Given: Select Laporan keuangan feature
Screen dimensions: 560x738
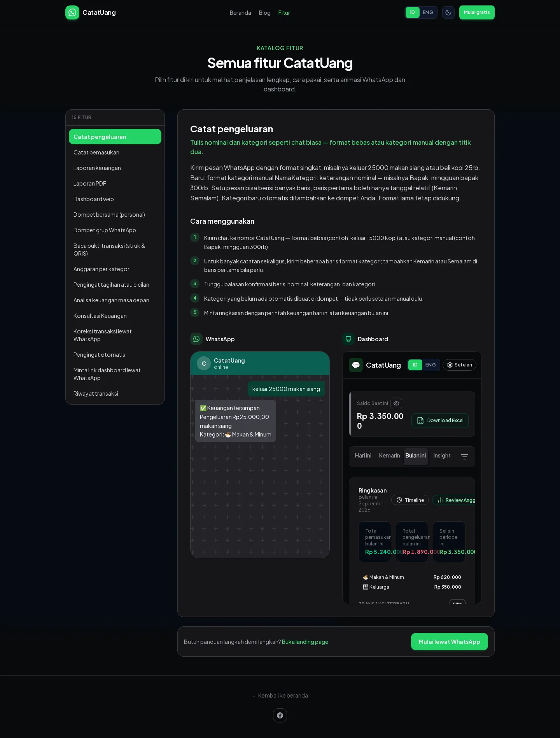Looking at the screenshot, I should (115, 168).
